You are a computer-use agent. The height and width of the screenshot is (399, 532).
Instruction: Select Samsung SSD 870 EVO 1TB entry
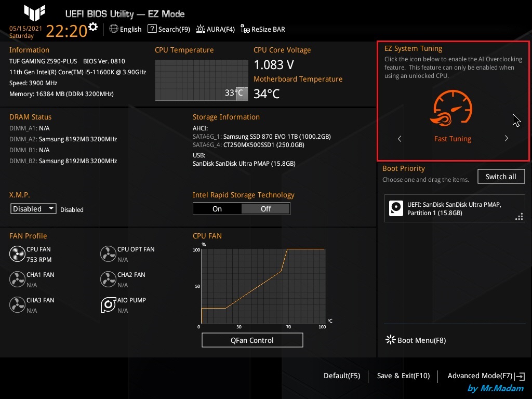(262, 137)
